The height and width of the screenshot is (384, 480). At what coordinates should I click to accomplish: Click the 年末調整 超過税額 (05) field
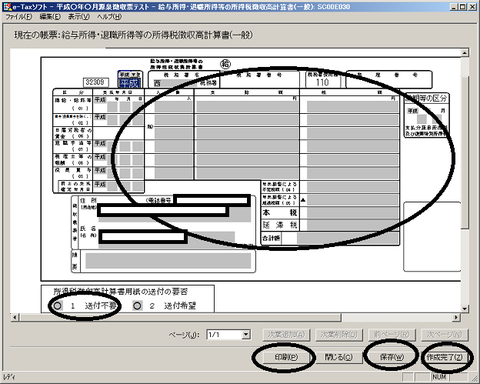[353, 200]
